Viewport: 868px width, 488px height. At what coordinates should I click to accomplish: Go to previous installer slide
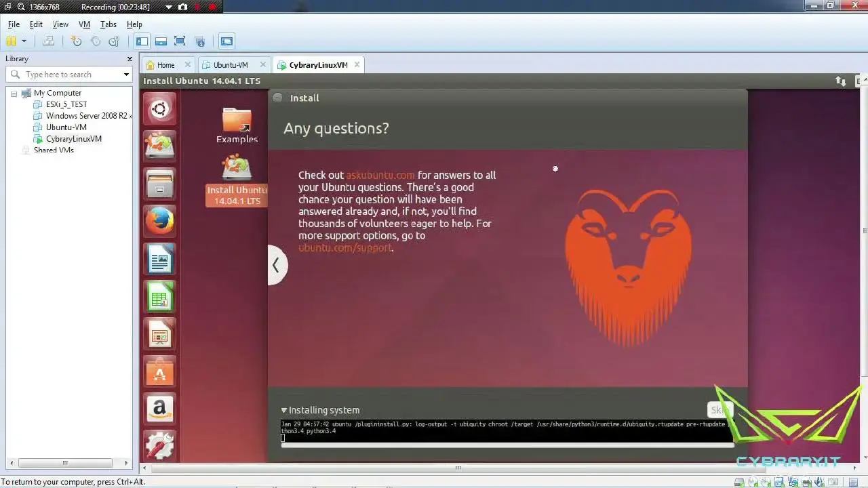click(x=277, y=265)
